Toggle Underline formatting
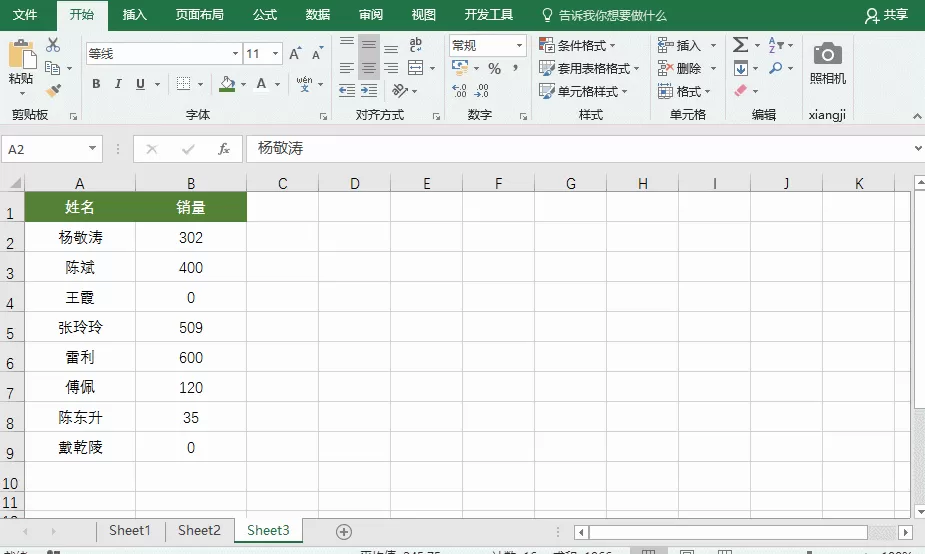 (x=140, y=84)
